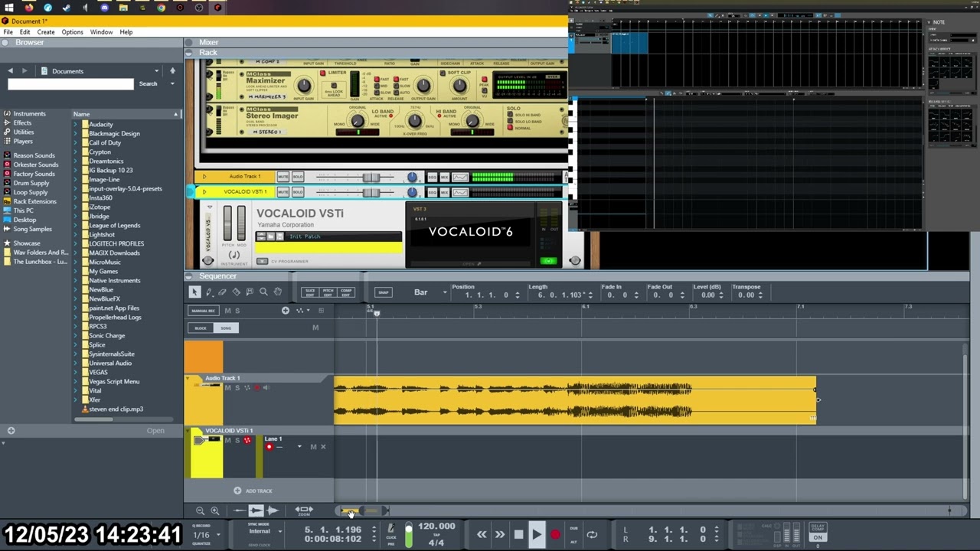Click the transport Play button
This screenshot has width=980, height=551.
tap(536, 534)
